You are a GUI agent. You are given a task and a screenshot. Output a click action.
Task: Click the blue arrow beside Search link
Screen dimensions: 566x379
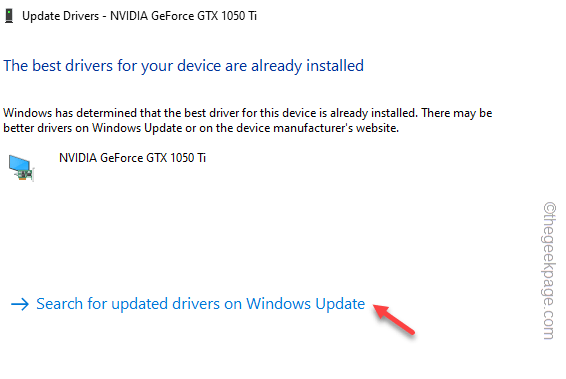(20, 304)
